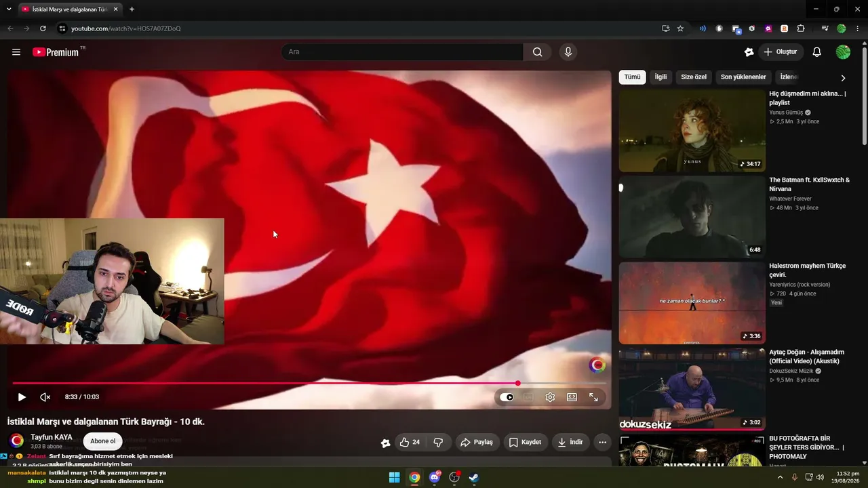Open OBS Studio from the taskbar

click(x=454, y=477)
